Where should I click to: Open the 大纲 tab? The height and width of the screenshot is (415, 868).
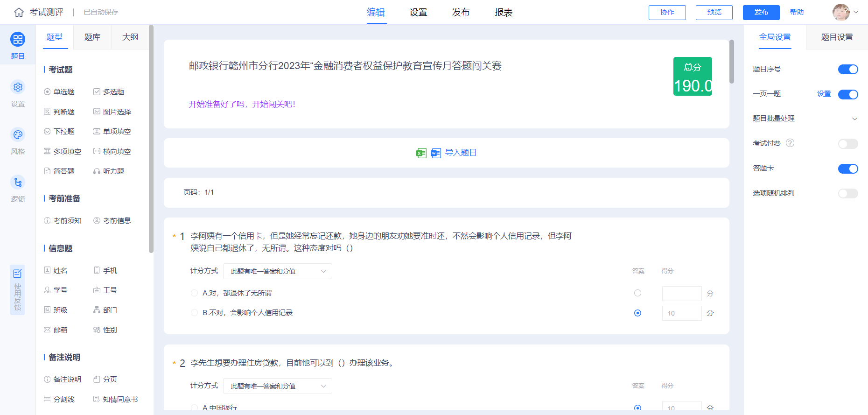[130, 37]
